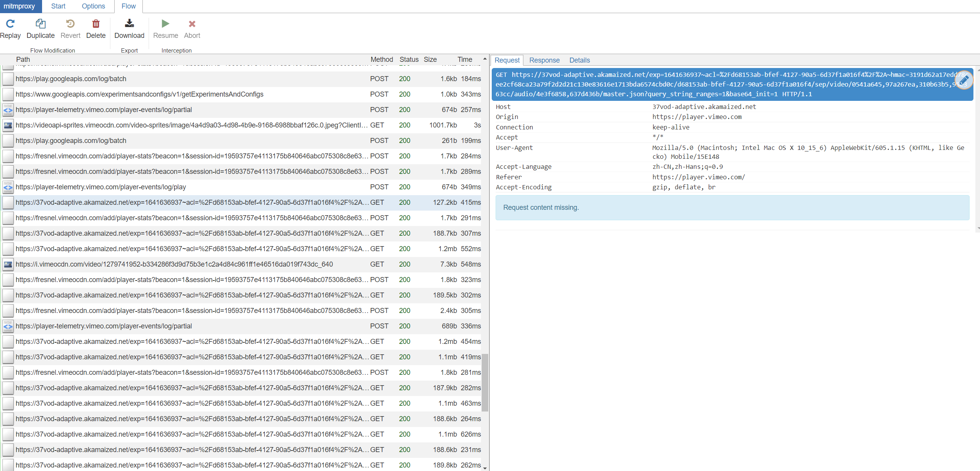The height and width of the screenshot is (471, 980).
Task: Sort flows by Status column header
Action: tap(409, 60)
